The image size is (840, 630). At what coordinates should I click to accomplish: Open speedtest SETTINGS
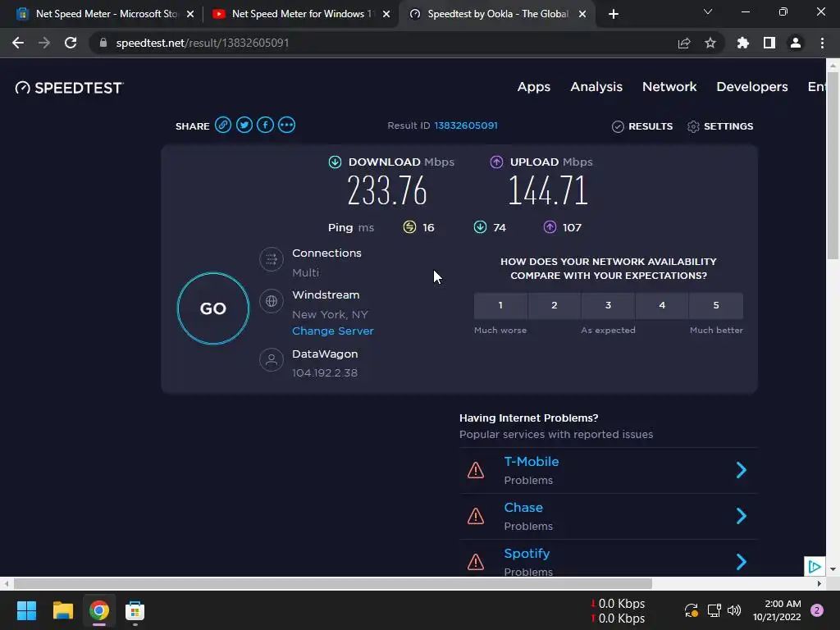[x=720, y=126]
